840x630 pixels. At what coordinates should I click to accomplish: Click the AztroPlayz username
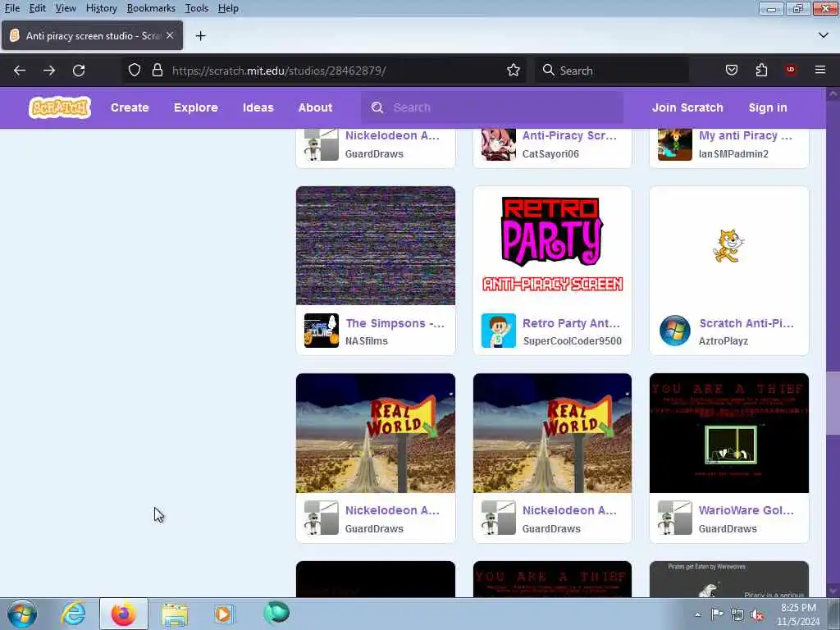(724, 340)
